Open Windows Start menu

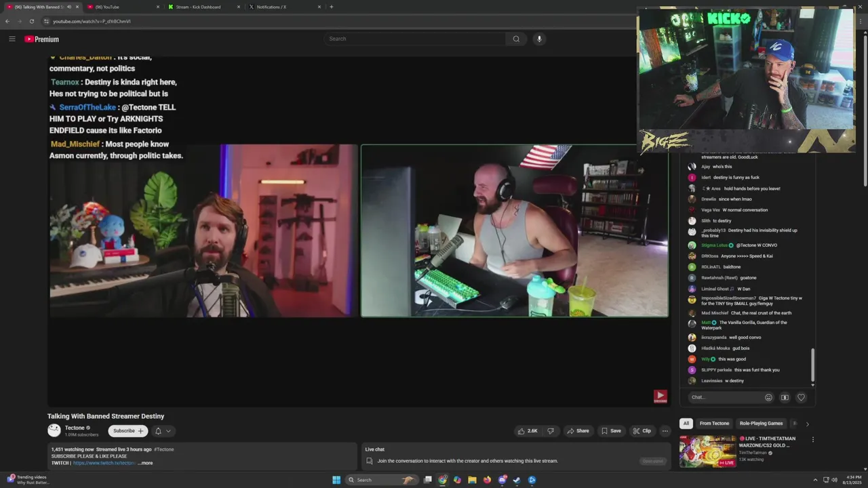click(336, 480)
